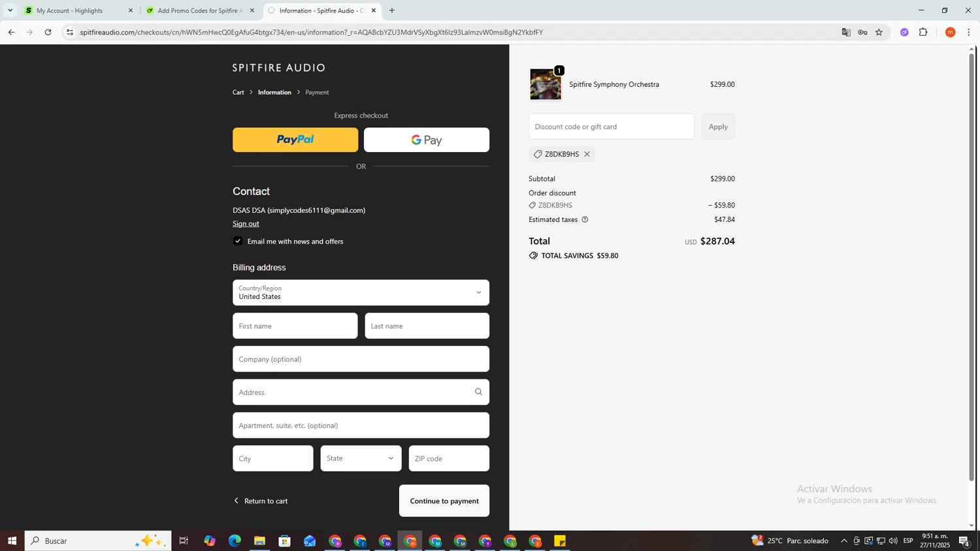Click the total price $287.04
980x551 pixels.
(x=717, y=241)
